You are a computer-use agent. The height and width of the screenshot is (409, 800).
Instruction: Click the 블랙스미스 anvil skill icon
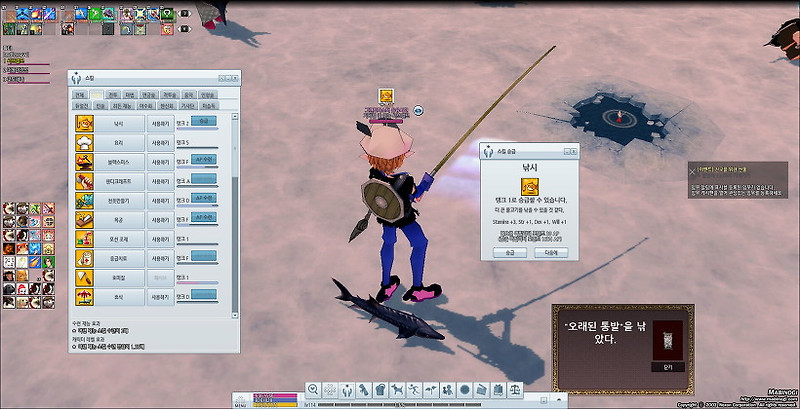click(x=84, y=162)
